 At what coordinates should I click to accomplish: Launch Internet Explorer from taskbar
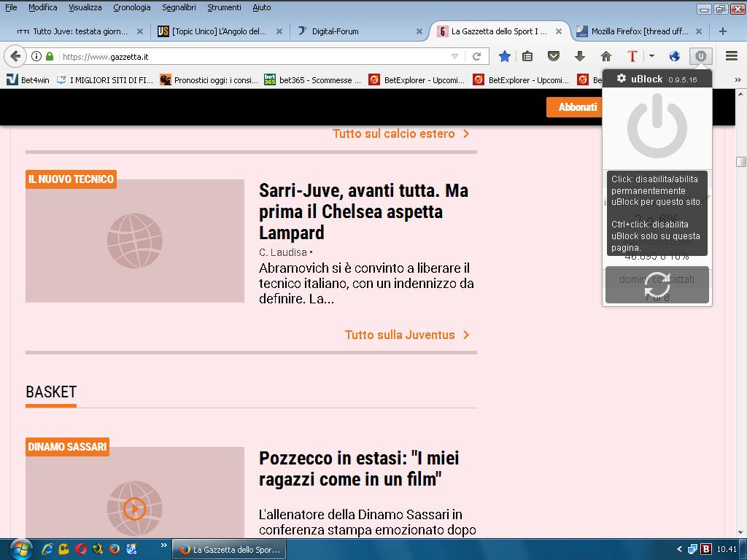click(x=47, y=549)
